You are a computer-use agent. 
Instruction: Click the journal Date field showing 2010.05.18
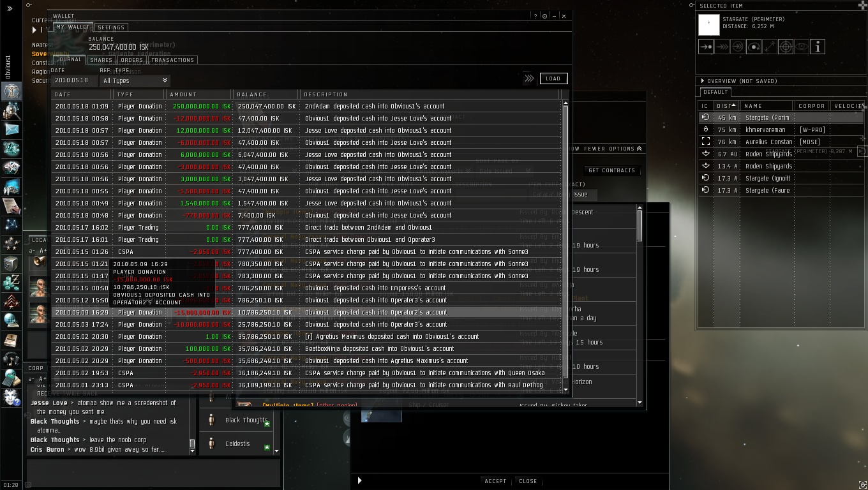coord(75,80)
